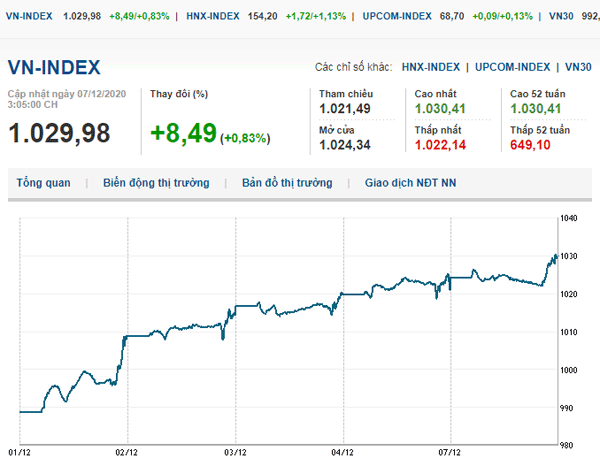This screenshot has width=600, height=466.
Task: Open the Bản đồ thị trường tab
Action: click(287, 183)
